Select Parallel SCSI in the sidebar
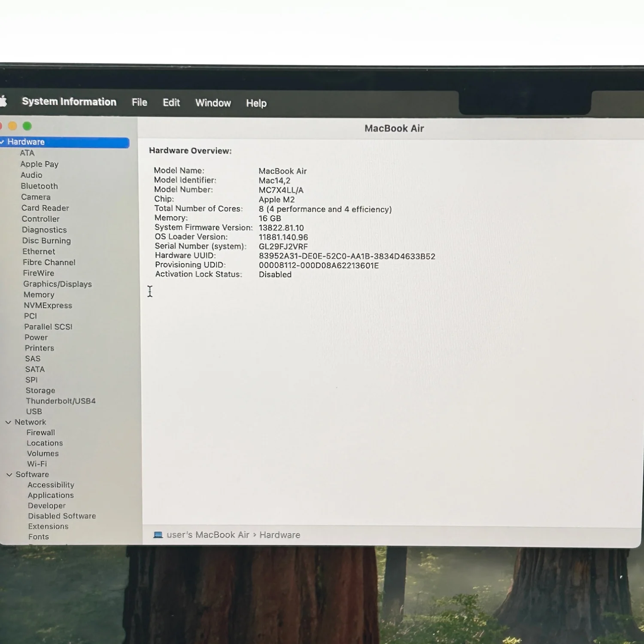 click(49, 327)
